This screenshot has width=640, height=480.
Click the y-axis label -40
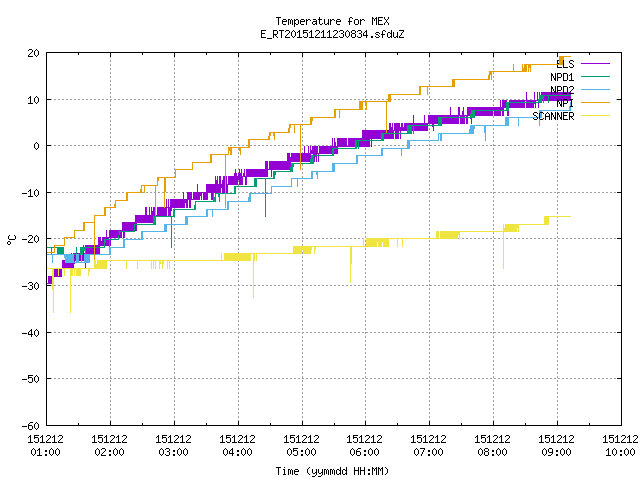(31, 333)
